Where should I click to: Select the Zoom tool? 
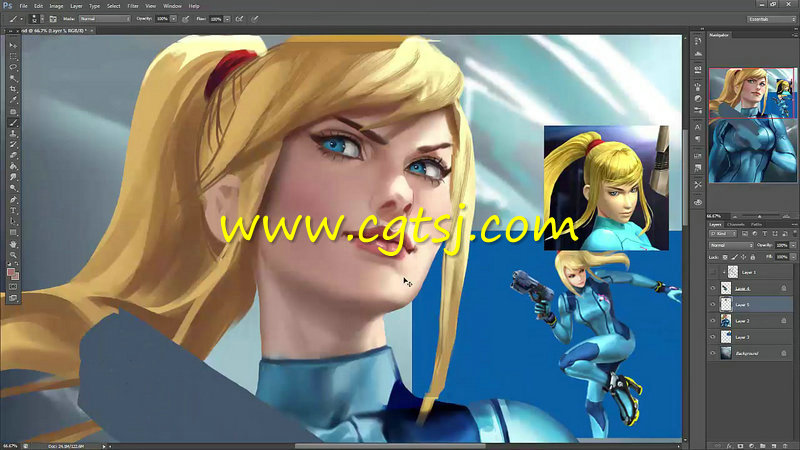pos(13,255)
